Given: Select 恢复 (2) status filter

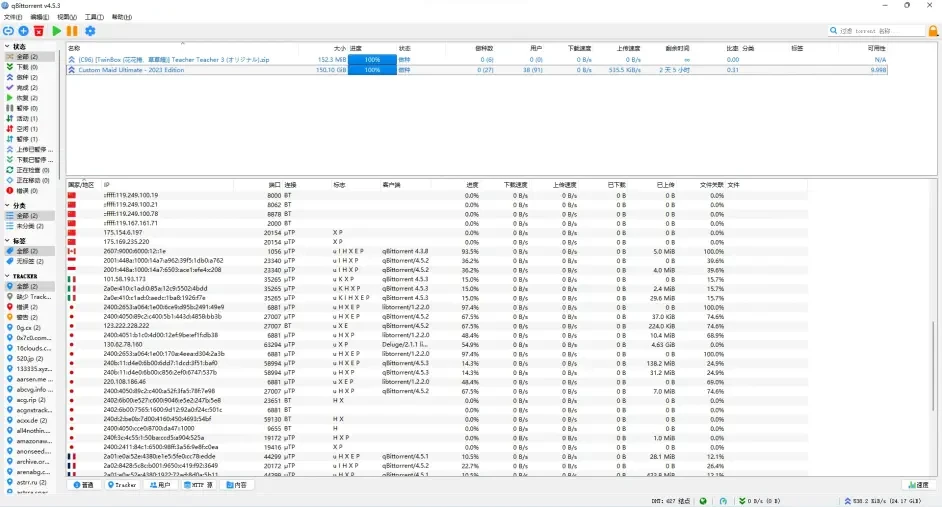Looking at the screenshot, I should (29, 97).
